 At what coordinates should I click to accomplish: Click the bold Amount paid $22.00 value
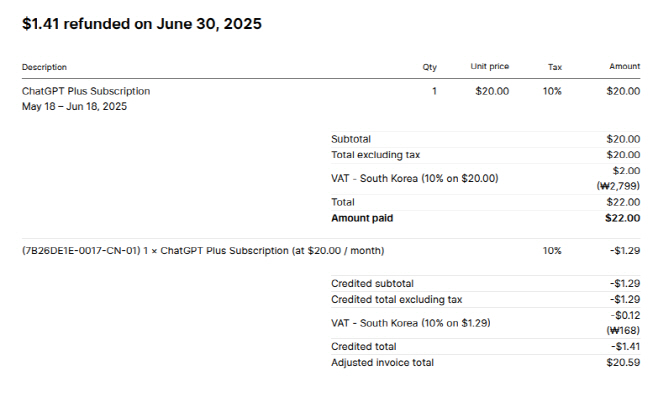click(x=622, y=218)
